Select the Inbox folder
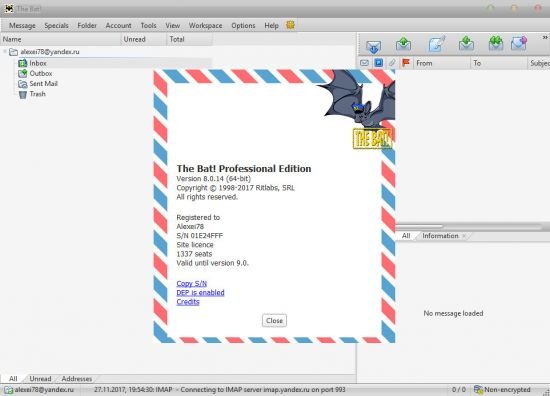Image resolution: width=550 pixels, height=396 pixels. pyautogui.click(x=38, y=63)
